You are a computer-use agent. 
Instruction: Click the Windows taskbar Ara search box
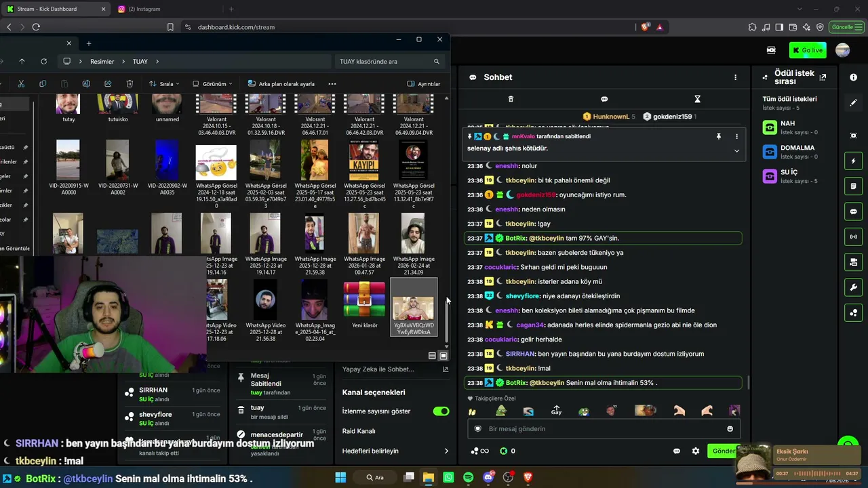coord(375,477)
